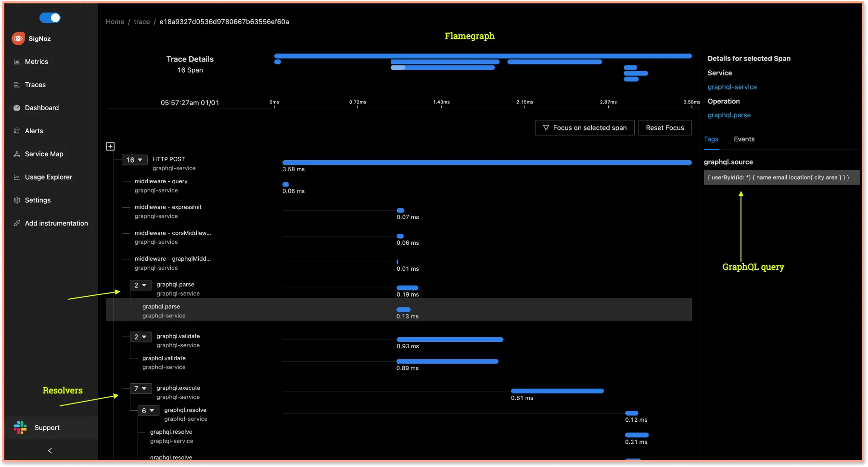The height and width of the screenshot is (467, 868).
Task: Click the 0.13 ms duration label
Action: pos(408,316)
